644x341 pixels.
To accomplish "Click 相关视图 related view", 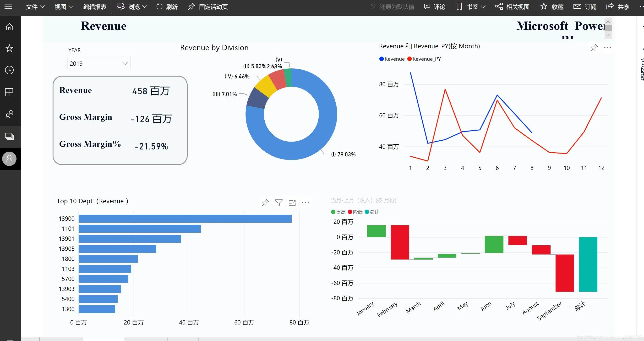I will point(512,7).
